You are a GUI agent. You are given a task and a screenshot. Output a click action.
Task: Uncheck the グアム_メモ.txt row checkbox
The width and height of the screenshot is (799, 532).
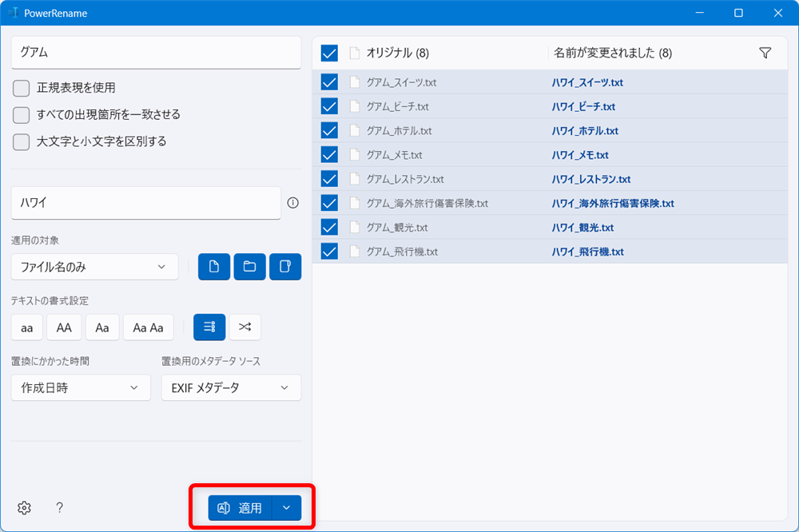tap(328, 154)
